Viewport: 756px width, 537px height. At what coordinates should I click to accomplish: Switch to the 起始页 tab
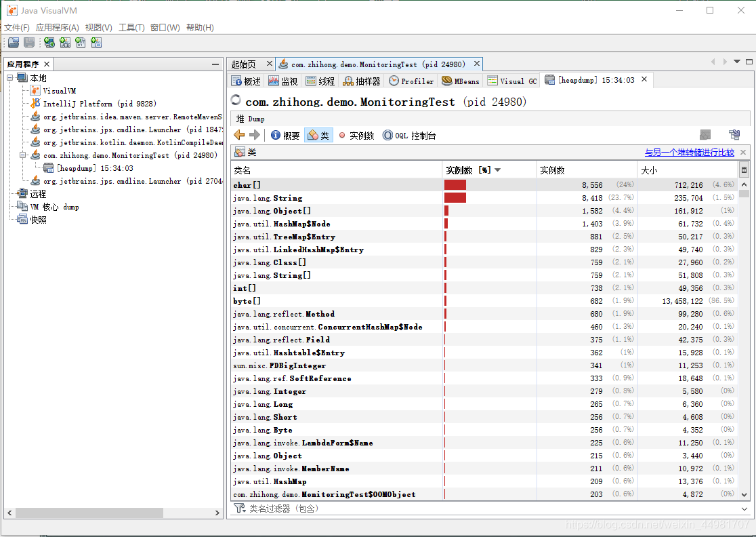(x=244, y=64)
